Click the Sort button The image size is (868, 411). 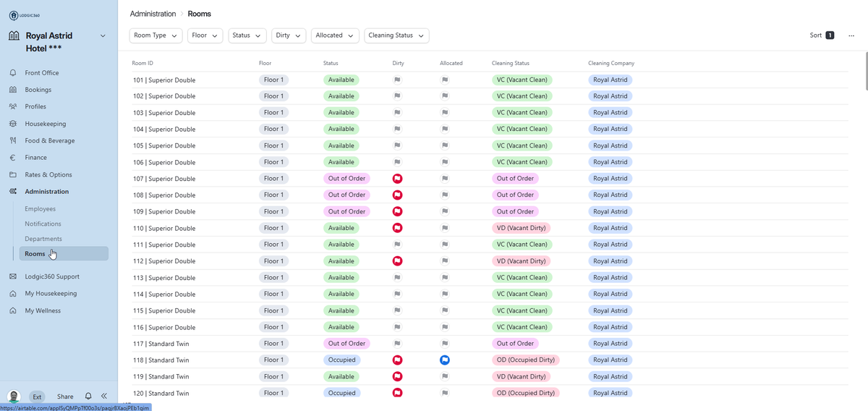tap(822, 35)
